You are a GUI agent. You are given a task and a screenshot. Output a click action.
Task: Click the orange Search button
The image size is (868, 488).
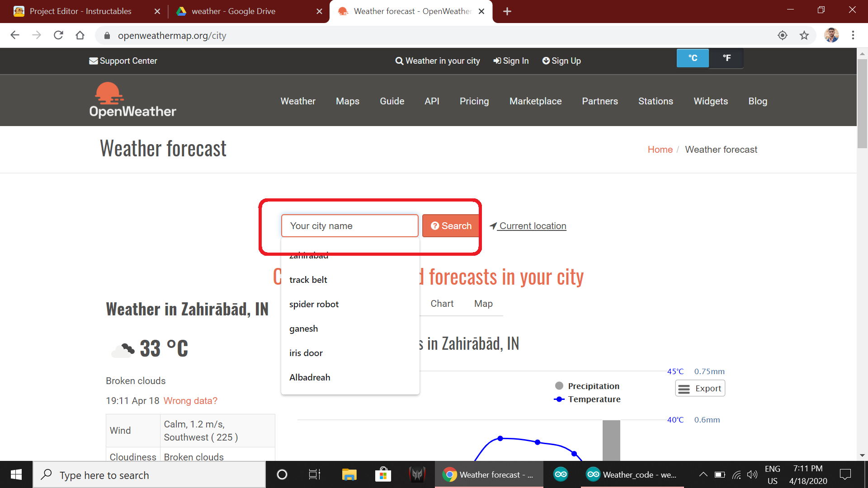pyautogui.click(x=451, y=226)
